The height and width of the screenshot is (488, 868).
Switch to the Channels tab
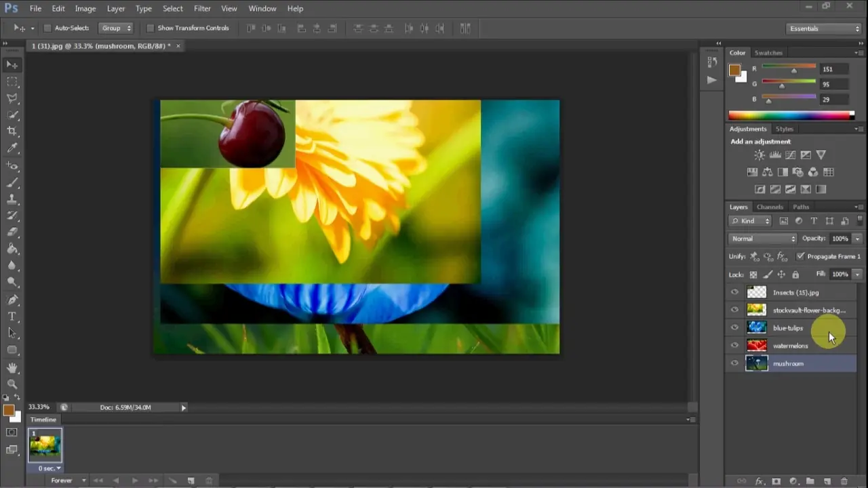click(770, 207)
